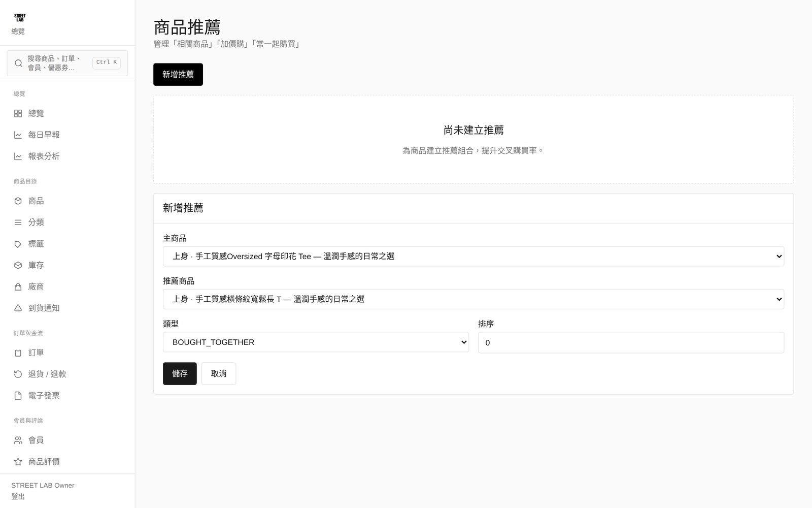Click the STREET LAB Owner text
The height and width of the screenshot is (508, 812).
43,486
